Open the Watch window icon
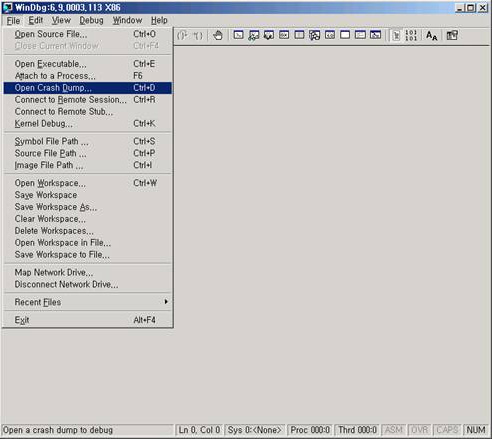 [254, 35]
